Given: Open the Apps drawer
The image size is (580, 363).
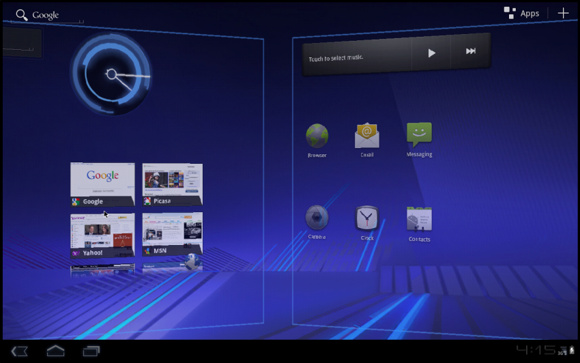Looking at the screenshot, I should [522, 13].
